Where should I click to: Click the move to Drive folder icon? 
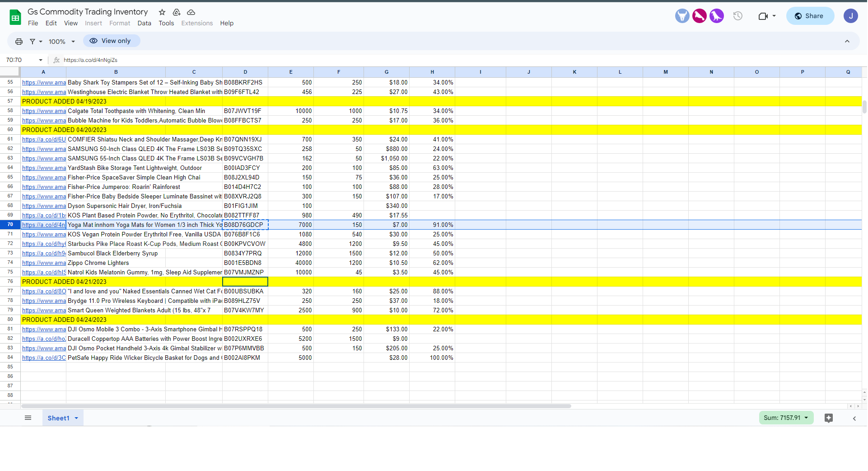click(177, 12)
